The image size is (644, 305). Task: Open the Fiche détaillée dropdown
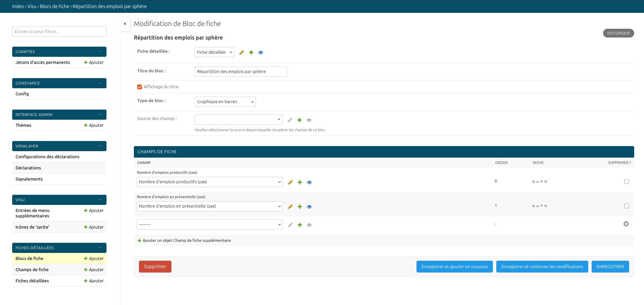[214, 52]
